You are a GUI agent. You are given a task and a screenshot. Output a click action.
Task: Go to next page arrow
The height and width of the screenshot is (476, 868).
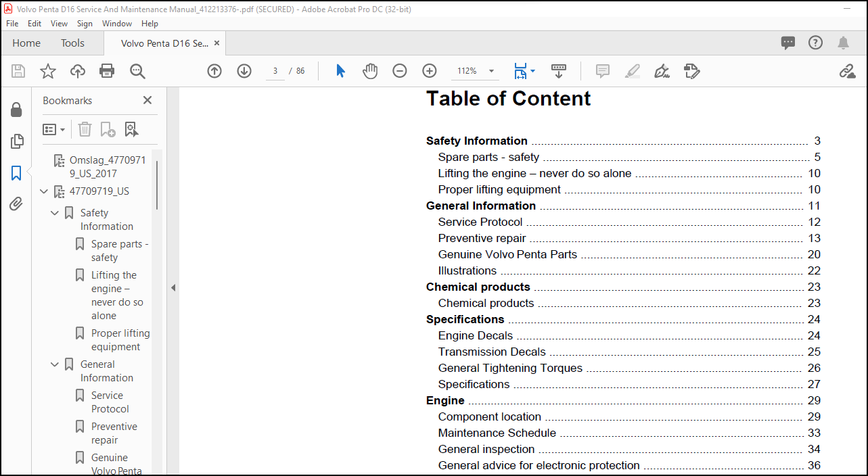click(x=244, y=71)
